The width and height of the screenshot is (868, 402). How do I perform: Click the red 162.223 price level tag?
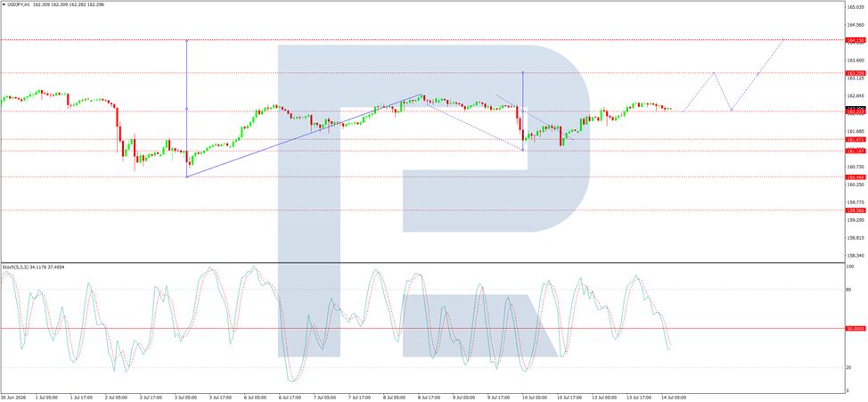pos(856,111)
